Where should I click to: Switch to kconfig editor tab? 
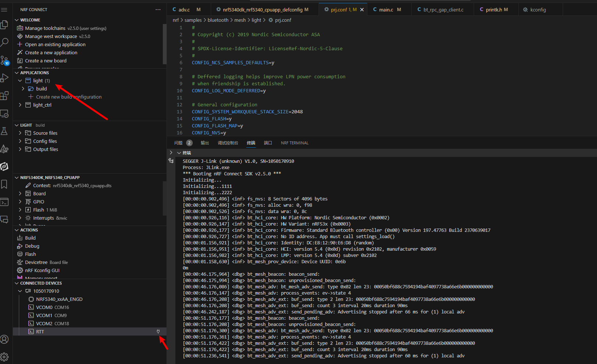(x=541, y=10)
